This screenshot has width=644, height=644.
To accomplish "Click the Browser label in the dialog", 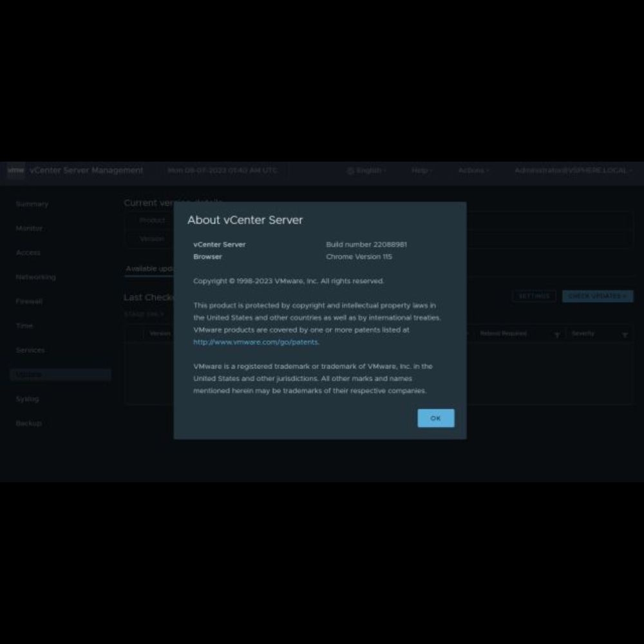I will 207,257.
